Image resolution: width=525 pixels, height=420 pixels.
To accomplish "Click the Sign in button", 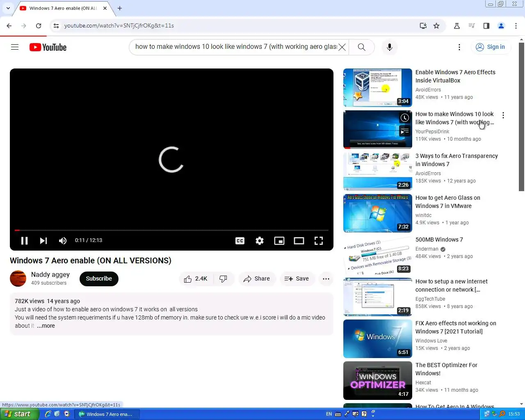I will point(491,47).
